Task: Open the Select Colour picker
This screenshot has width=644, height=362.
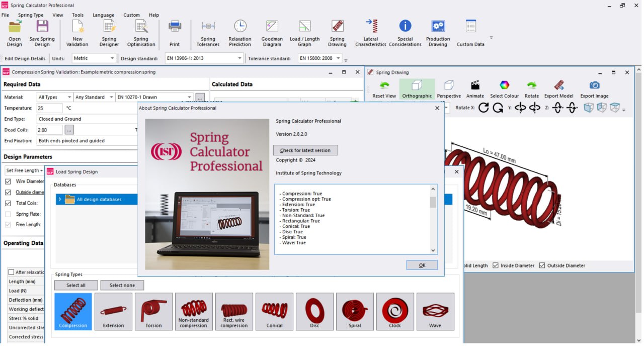Action: pos(504,89)
